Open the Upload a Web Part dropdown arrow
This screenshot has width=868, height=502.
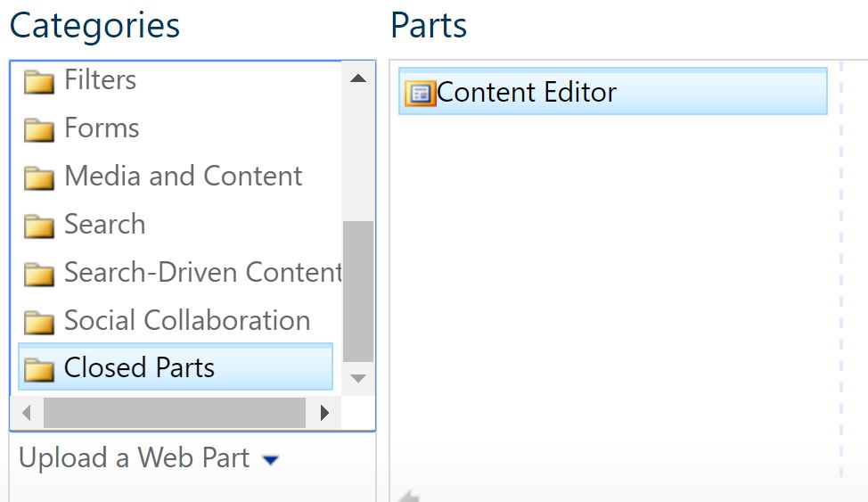coord(270,460)
